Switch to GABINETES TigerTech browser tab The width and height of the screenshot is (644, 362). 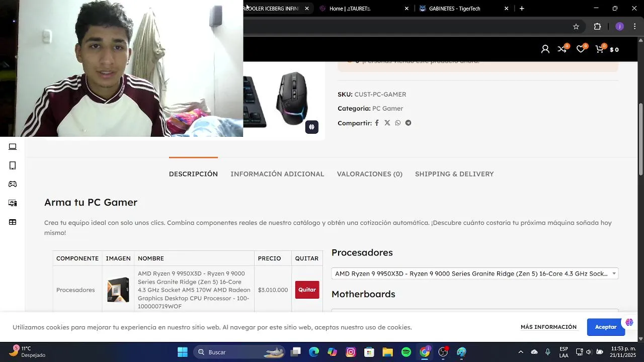[x=463, y=9]
